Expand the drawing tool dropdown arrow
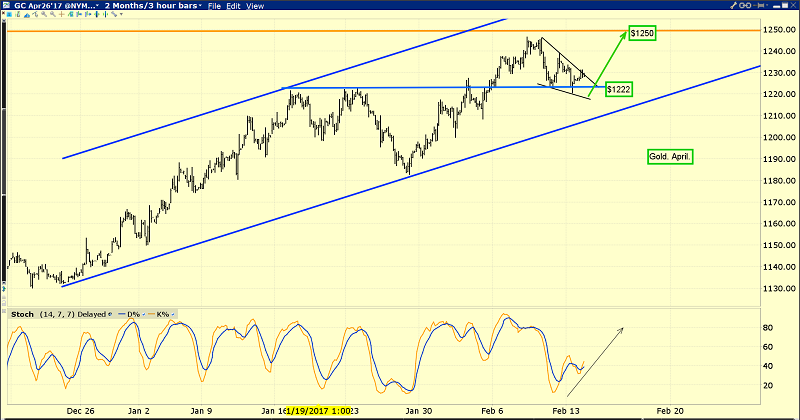 click(x=121, y=14)
